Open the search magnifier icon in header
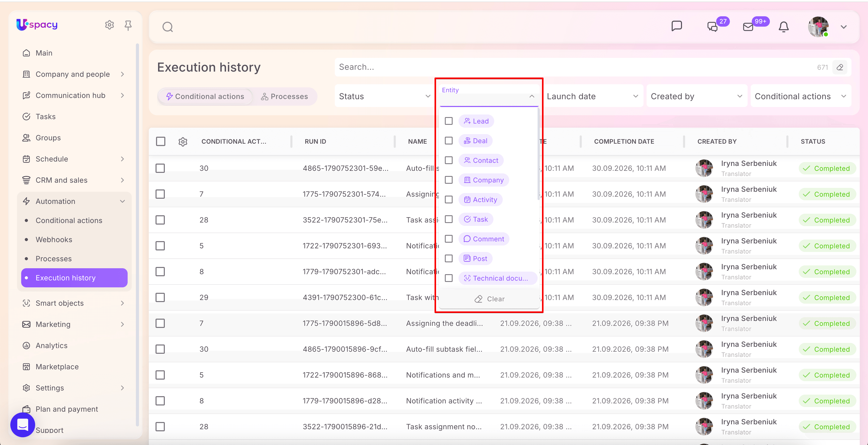Image resolution: width=868 pixels, height=445 pixels. [x=167, y=27]
